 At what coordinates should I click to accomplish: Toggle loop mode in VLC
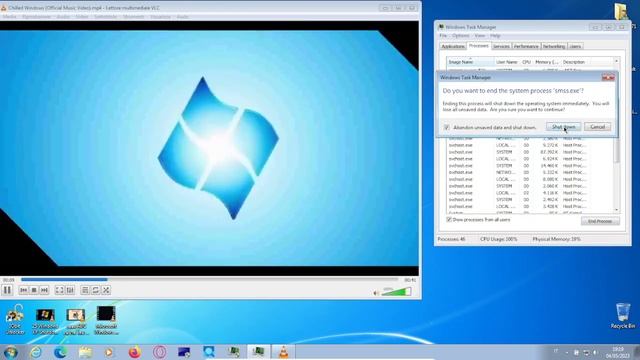click(96, 290)
